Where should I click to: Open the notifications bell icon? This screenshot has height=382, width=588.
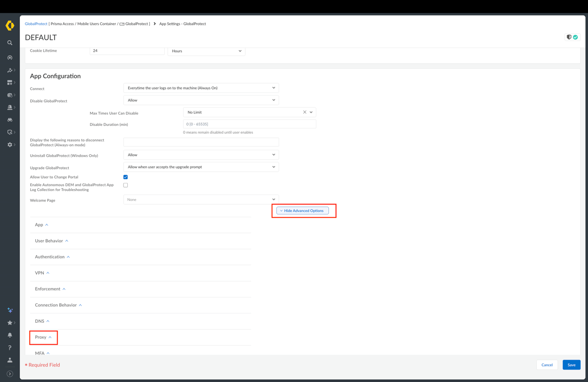click(10, 335)
